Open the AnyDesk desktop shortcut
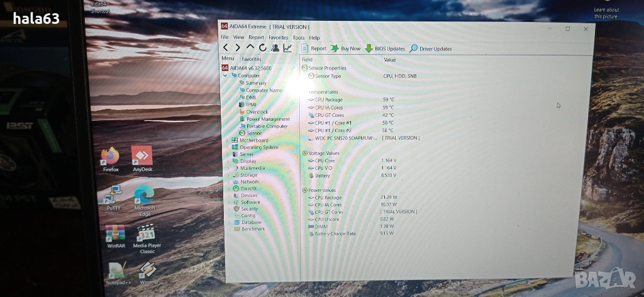The width and height of the screenshot is (644, 297). (142, 157)
